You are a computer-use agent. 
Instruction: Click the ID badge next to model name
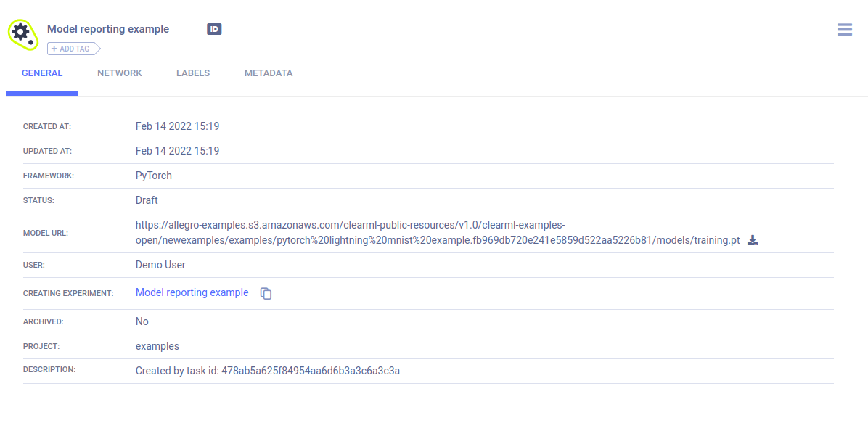click(x=214, y=29)
